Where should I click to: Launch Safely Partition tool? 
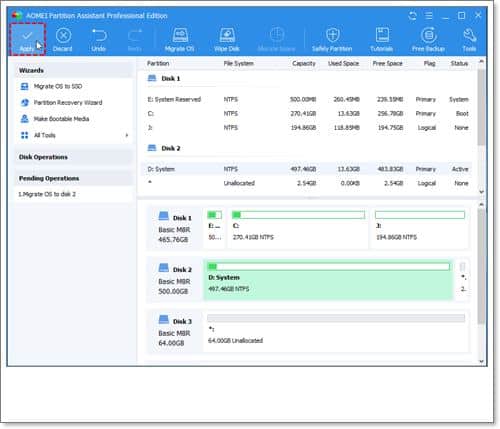[332, 40]
